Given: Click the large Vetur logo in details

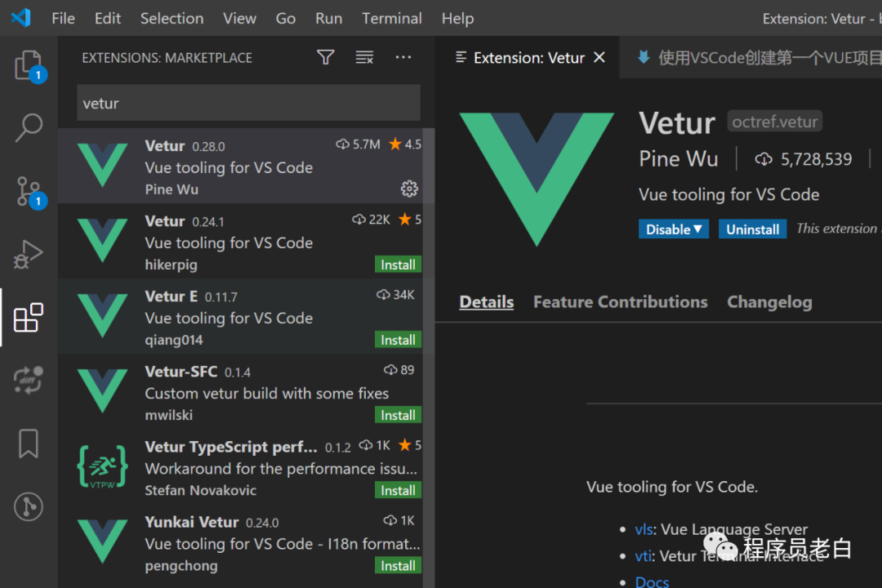Looking at the screenshot, I should pos(537,179).
